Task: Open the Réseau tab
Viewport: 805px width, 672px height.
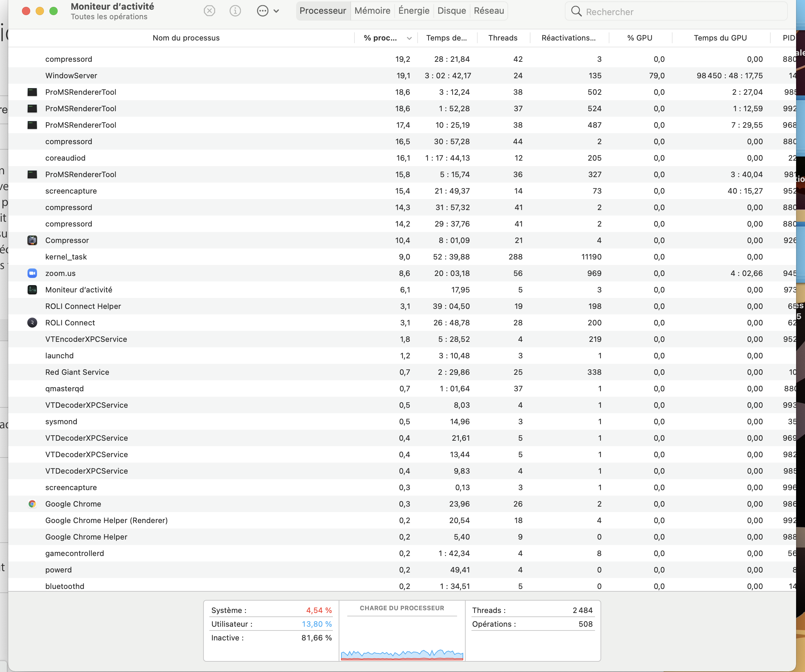Action: (488, 11)
